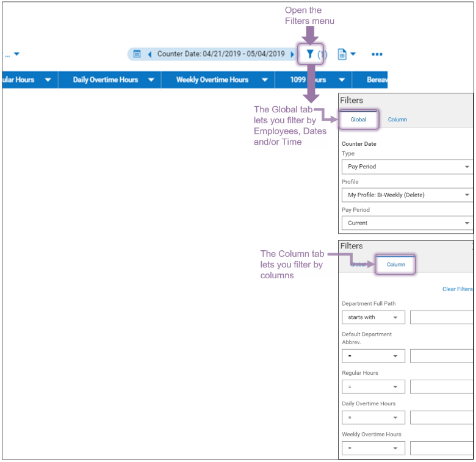Click the Clear Filters link

tap(457, 289)
